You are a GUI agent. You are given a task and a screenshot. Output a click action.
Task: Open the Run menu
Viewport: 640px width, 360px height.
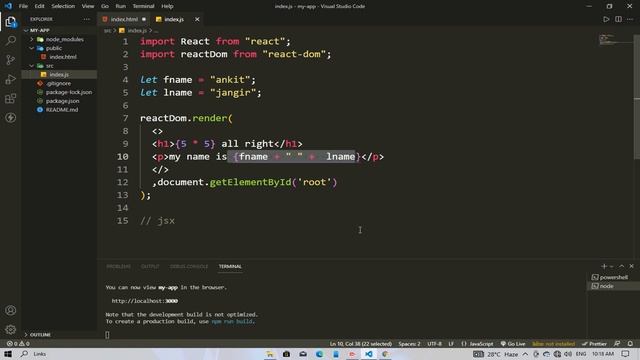click(x=120, y=6)
